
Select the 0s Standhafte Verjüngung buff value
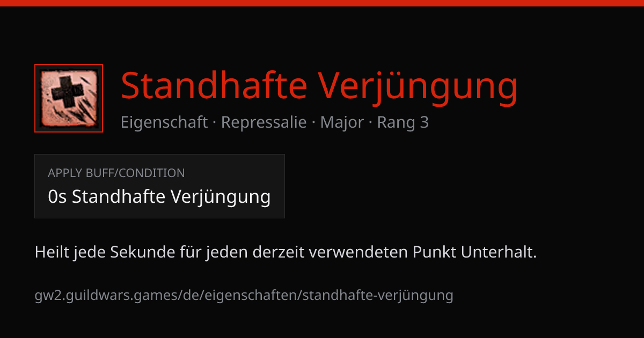coord(159,197)
